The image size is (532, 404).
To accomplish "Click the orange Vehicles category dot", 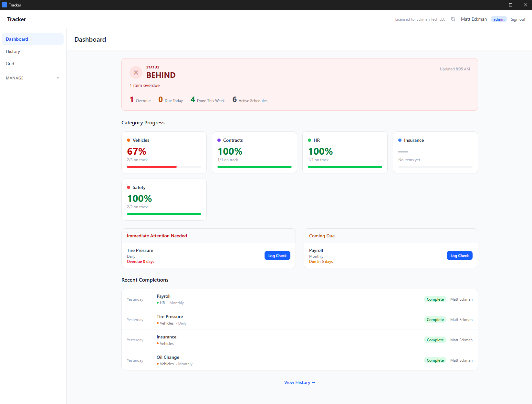I will coord(129,140).
